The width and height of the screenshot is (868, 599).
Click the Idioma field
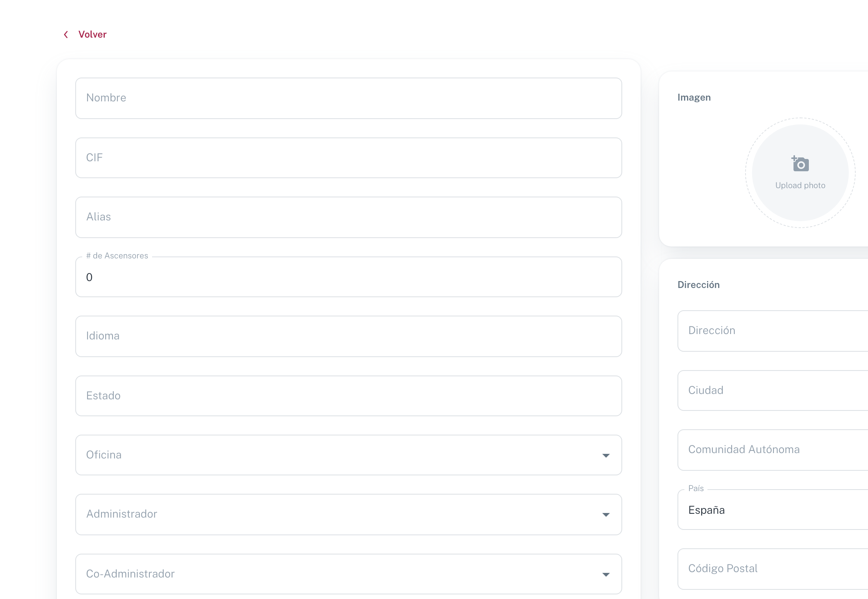pos(348,336)
